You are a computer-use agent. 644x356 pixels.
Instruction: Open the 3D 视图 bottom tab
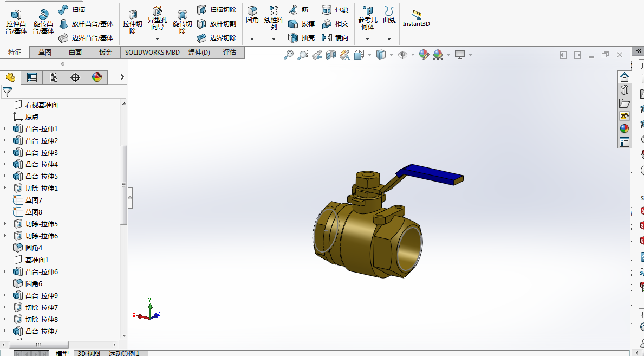click(x=89, y=353)
